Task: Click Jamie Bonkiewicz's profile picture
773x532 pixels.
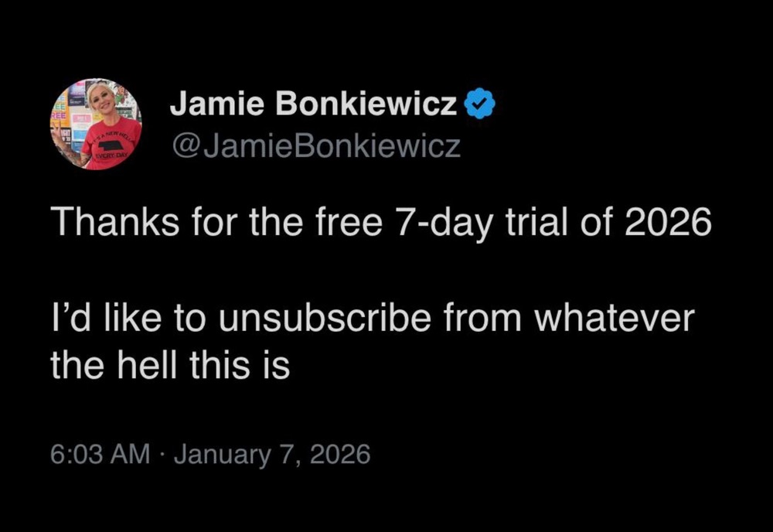Action: (x=96, y=124)
